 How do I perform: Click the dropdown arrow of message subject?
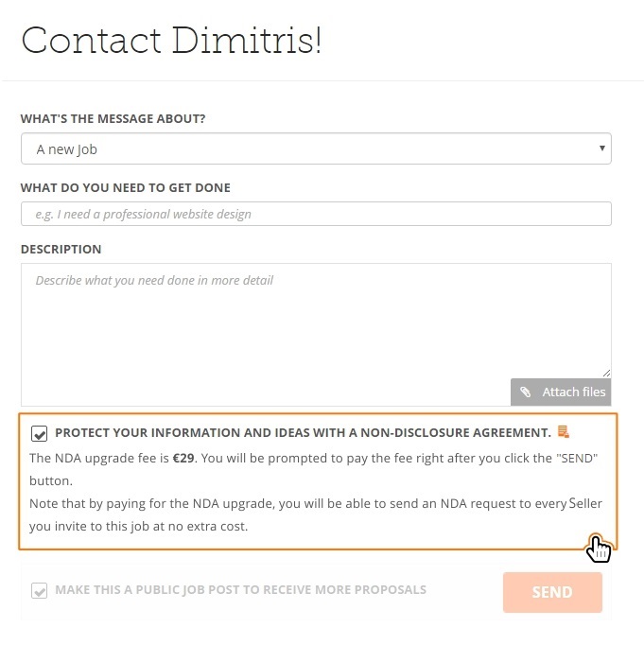[x=601, y=148]
